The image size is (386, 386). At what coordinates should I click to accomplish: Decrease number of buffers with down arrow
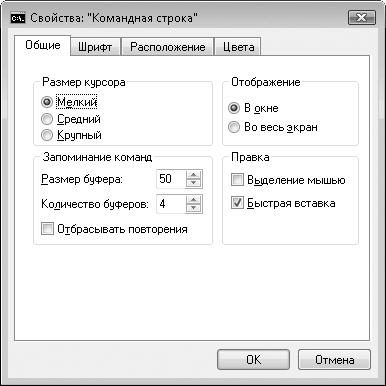coord(194,208)
